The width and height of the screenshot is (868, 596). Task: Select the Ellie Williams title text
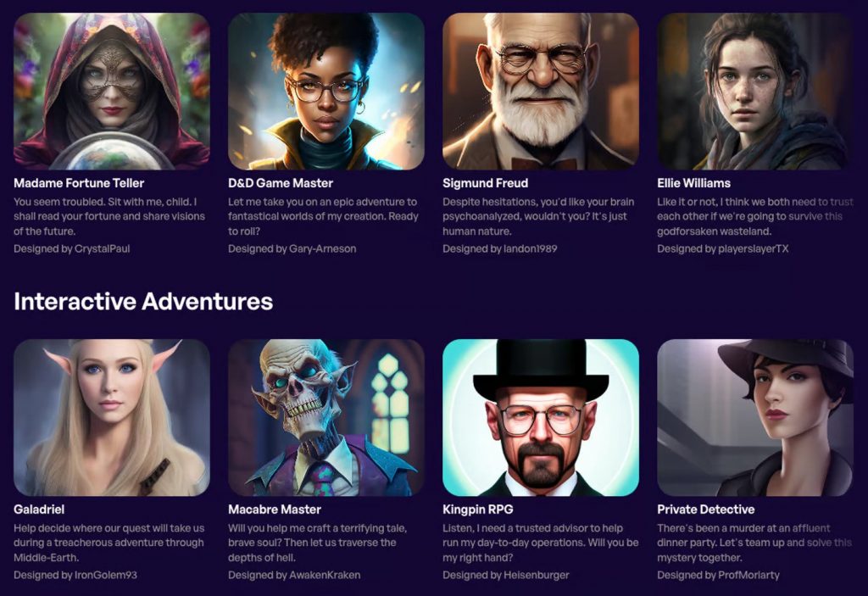pyautogui.click(x=693, y=183)
